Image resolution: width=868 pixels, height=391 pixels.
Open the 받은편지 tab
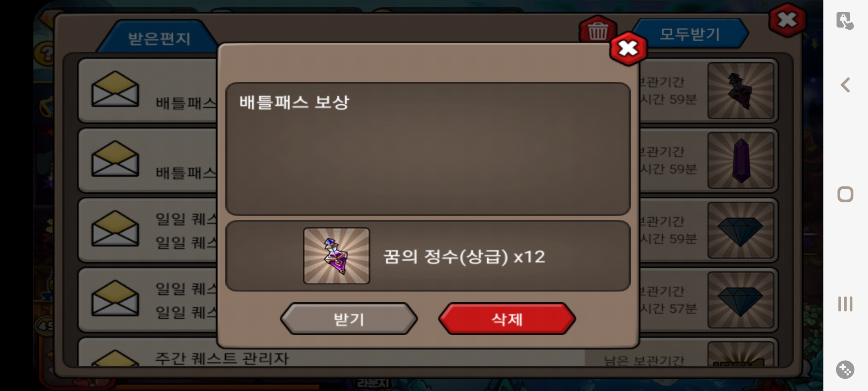click(159, 38)
